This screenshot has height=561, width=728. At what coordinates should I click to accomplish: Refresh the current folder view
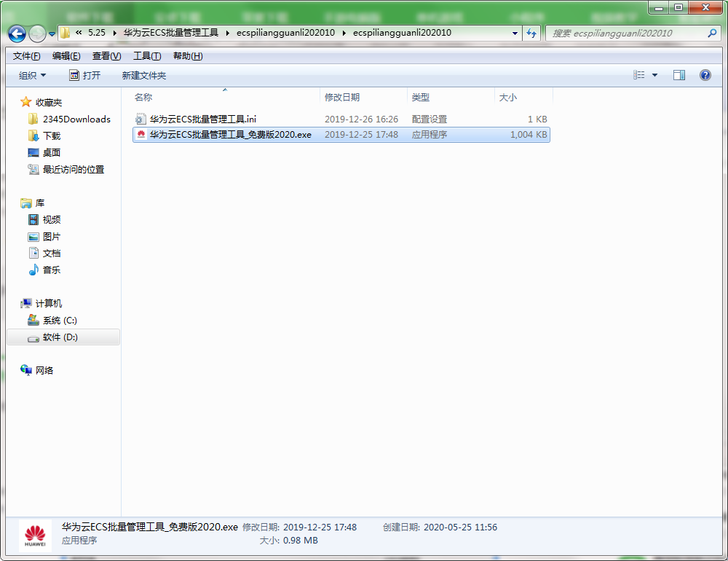click(531, 33)
